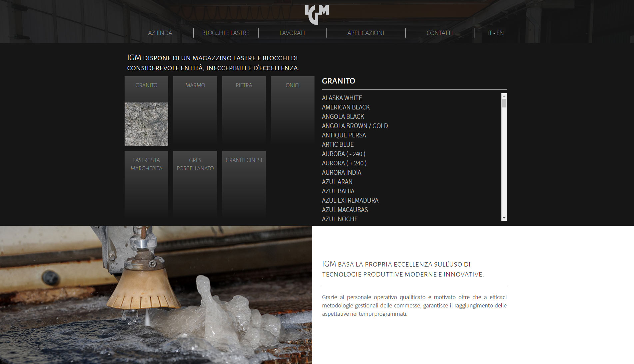
Task: Select ANGOLA BLACK granite
Action: point(343,116)
